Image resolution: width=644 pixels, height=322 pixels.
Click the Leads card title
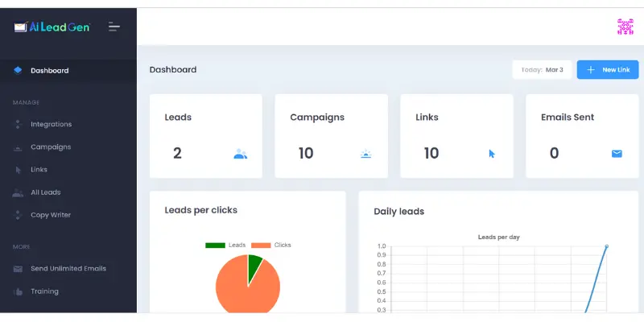click(178, 118)
